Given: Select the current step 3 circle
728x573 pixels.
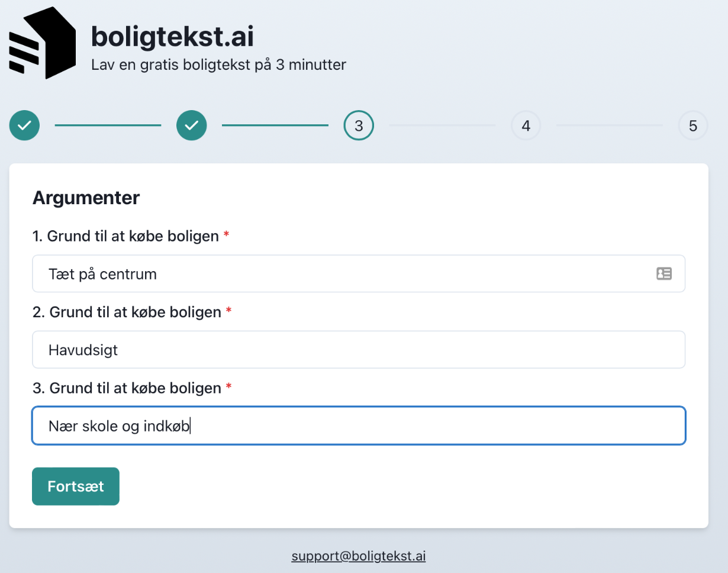Looking at the screenshot, I should (359, 125).
